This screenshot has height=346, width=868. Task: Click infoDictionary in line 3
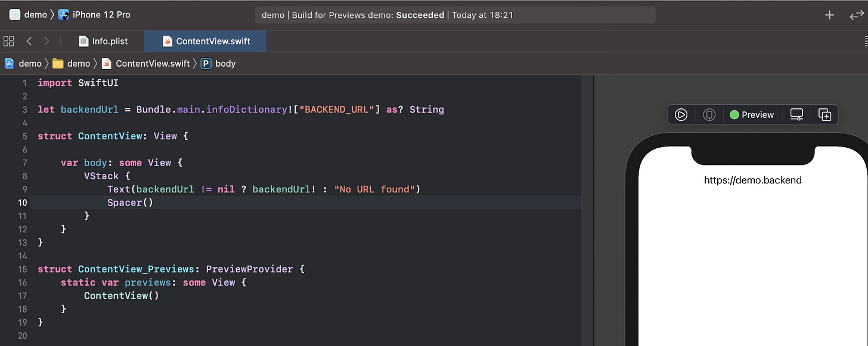tap(247, 110)
